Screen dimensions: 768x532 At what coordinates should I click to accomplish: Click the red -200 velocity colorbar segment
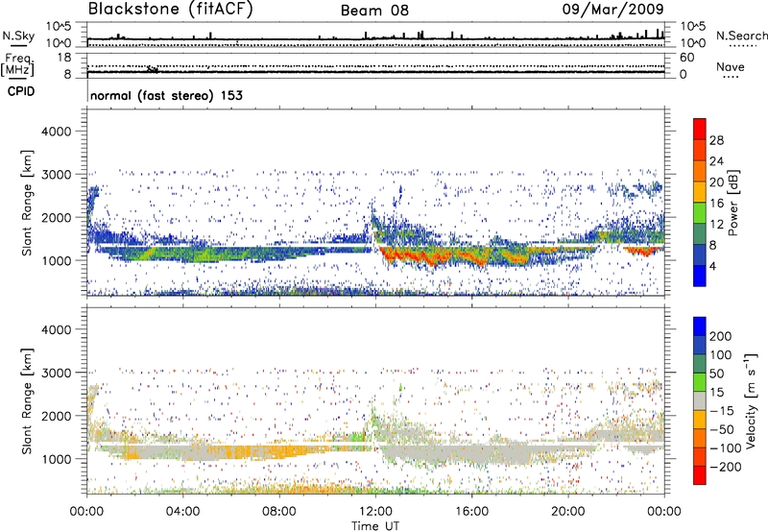700,475
